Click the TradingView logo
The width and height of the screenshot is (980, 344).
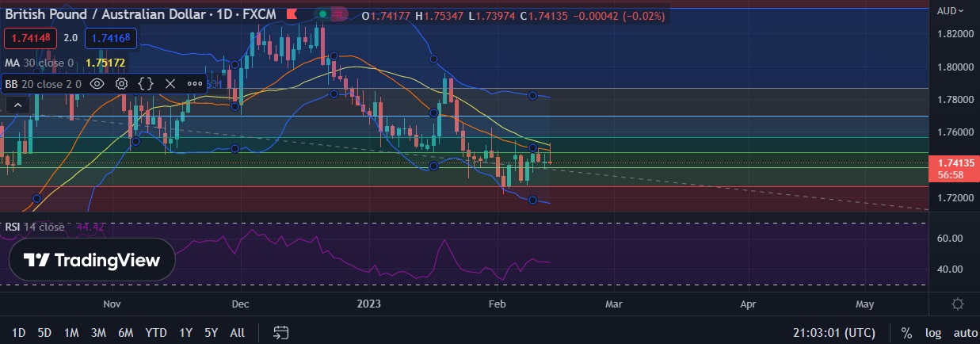(91, 260)
